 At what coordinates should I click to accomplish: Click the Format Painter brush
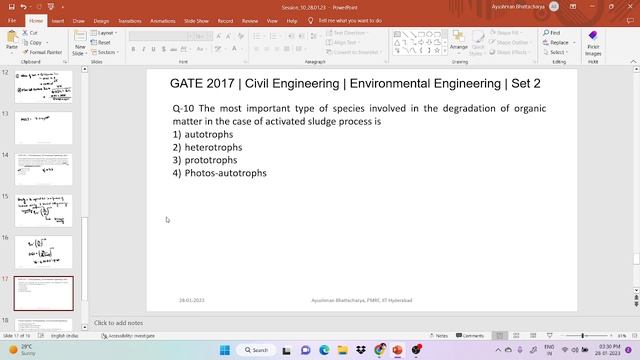tap(42, 52)
